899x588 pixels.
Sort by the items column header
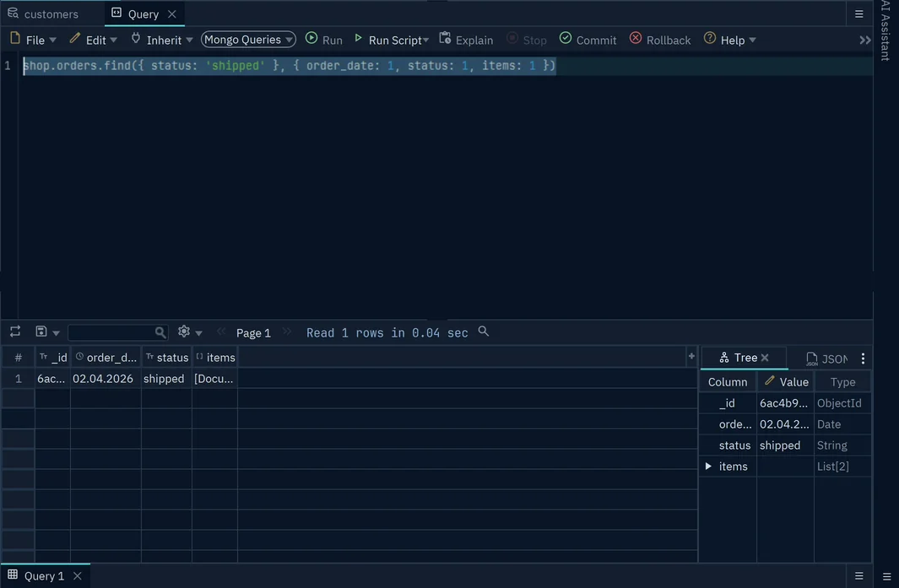215,358
